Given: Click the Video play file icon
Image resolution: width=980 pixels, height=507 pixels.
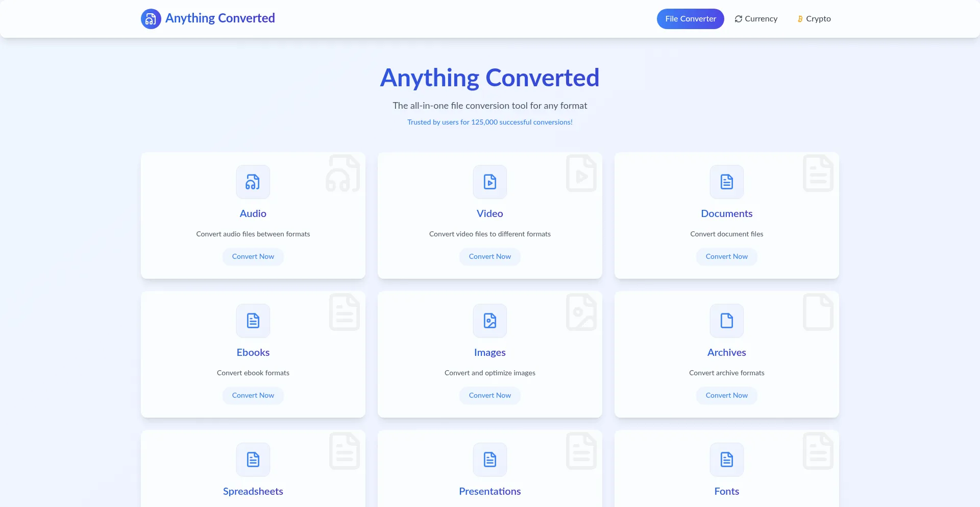Looking at the screenshot, I should [x=490, y=182].
